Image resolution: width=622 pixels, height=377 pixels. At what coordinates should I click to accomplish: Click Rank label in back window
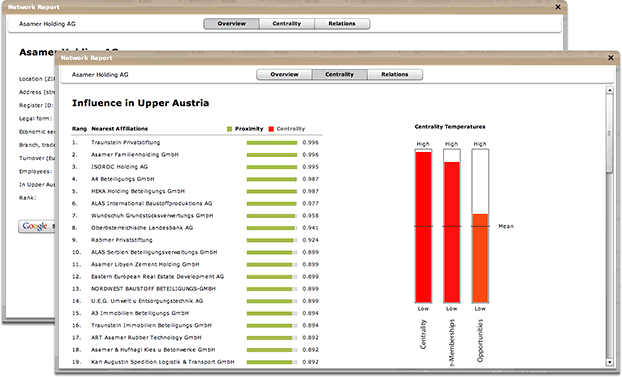click(x=28, y=198)
